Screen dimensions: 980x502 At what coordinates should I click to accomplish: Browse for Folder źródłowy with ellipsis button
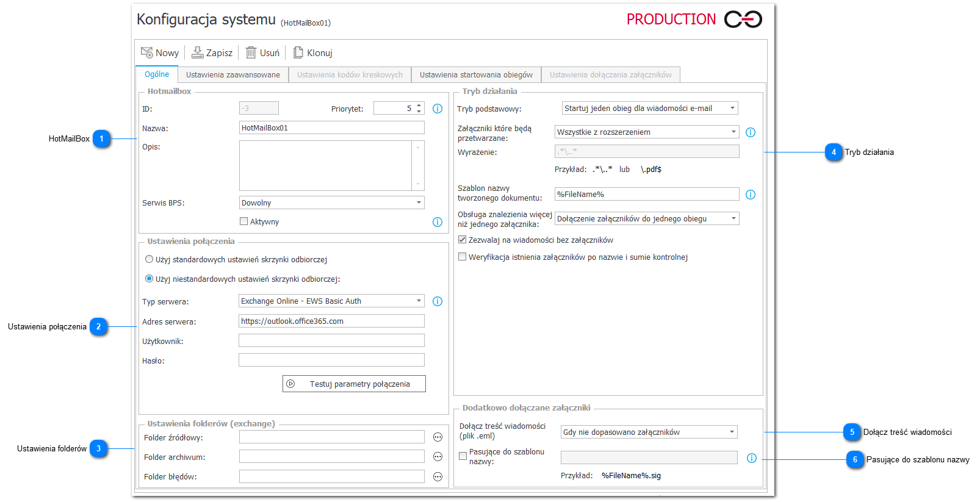point(438,437)
